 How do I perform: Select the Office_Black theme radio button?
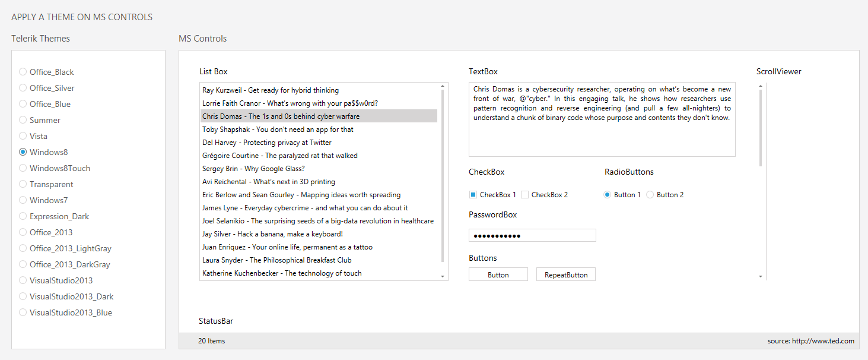23,72
